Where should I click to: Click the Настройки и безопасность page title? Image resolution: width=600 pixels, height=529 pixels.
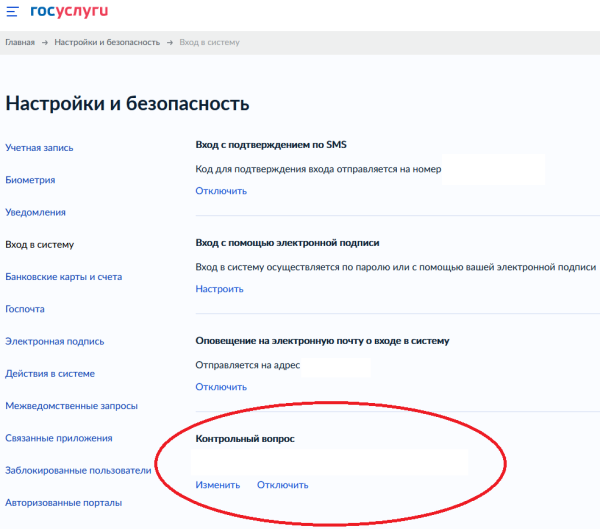(x=127, y=103)
